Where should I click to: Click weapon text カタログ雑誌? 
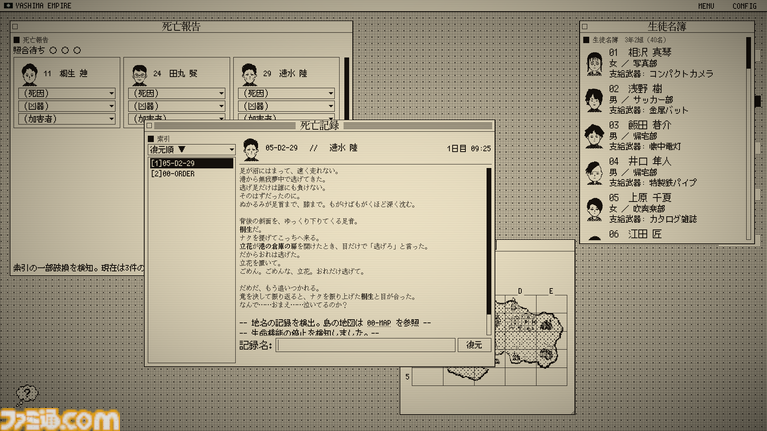click(x=673, y=219)
